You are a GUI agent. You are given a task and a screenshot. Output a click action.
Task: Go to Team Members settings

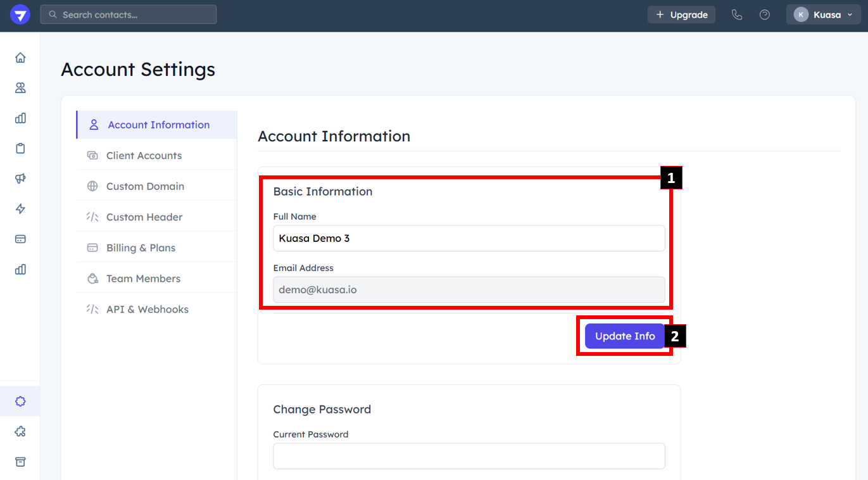[x=143, y=279]
